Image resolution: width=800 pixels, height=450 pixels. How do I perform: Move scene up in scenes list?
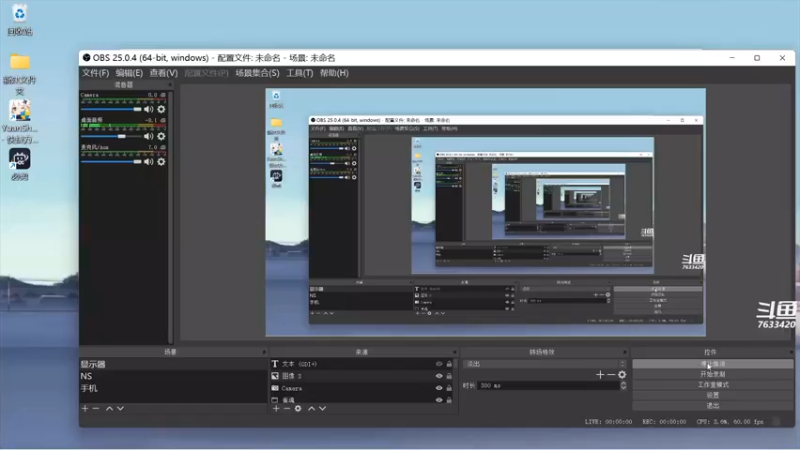pyautogui.click(x=109, y=408)
